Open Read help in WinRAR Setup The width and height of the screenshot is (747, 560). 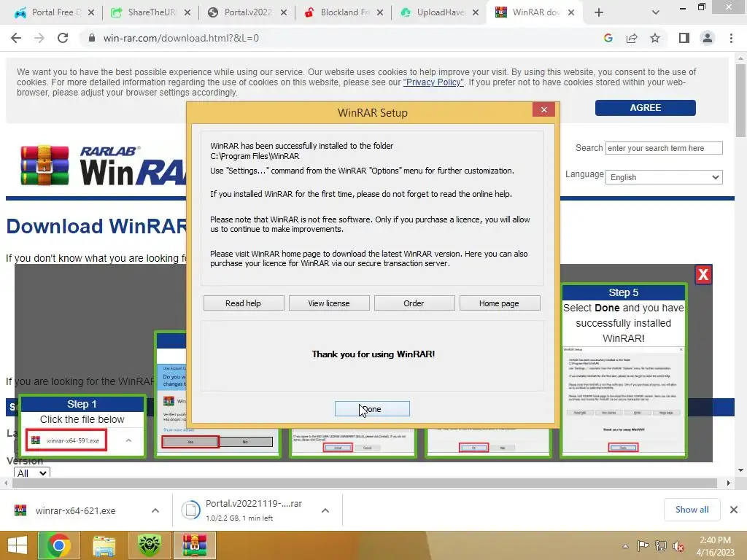click(244, 303)
